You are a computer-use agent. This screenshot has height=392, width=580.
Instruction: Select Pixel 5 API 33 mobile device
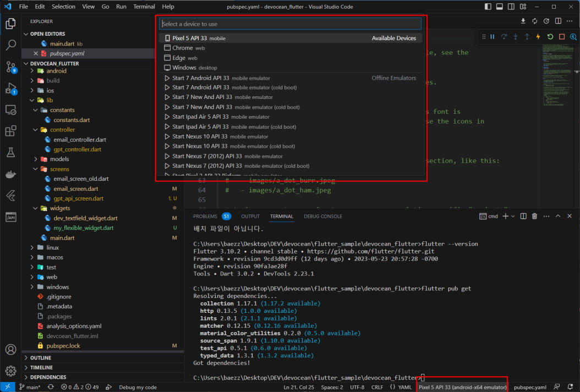click(290, 38)
